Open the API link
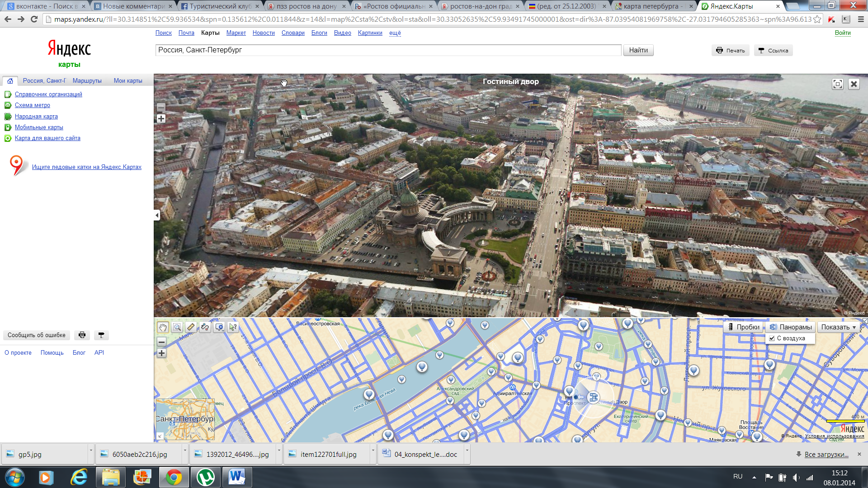868x488 pixels. pyautogui.click(x=99, y=353)
